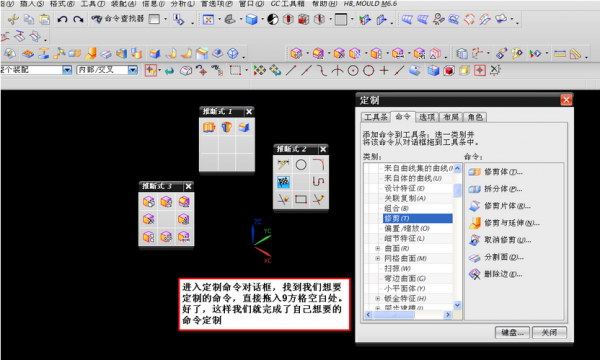
Task: Select 设计特征(E) category
Action: click(x=404, y=188)
